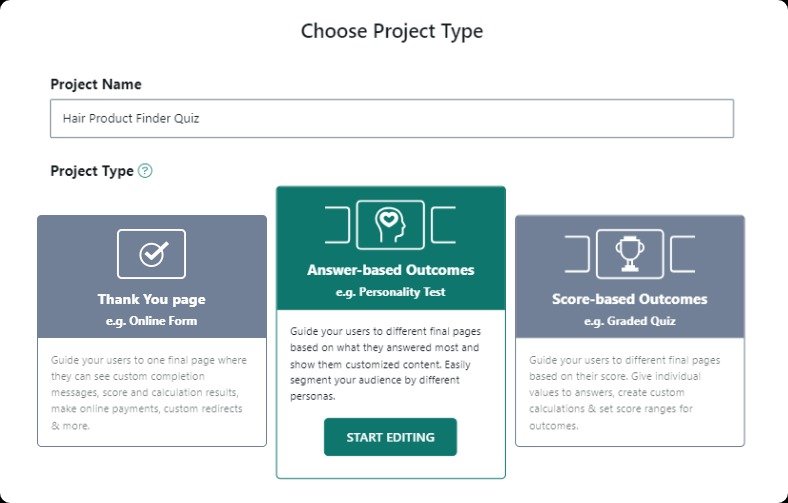Image resolution: width=788 pixels, height=503 pixels.
Task: Click the Score-based Outcomes description text
Action: tap(625, 392)
